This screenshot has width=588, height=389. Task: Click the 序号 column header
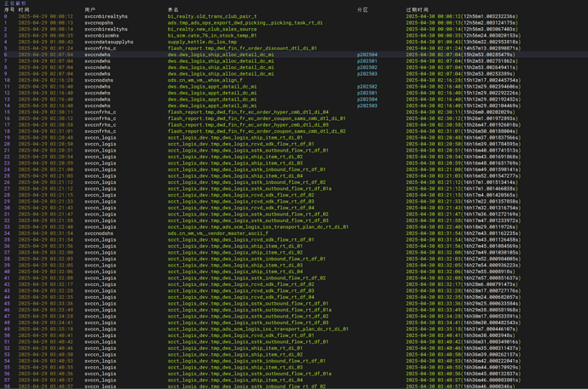pyautogui.click(x=9, y=10)
